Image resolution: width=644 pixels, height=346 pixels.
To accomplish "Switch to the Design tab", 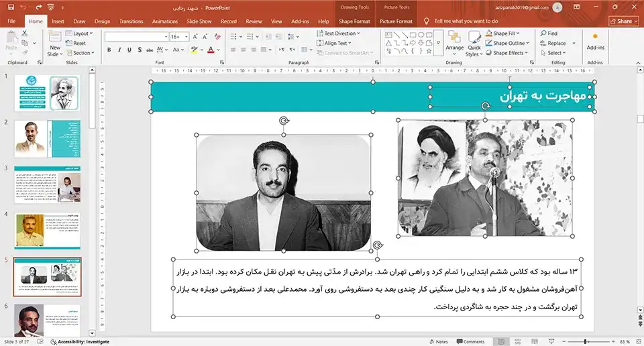I will pos(102,21).
